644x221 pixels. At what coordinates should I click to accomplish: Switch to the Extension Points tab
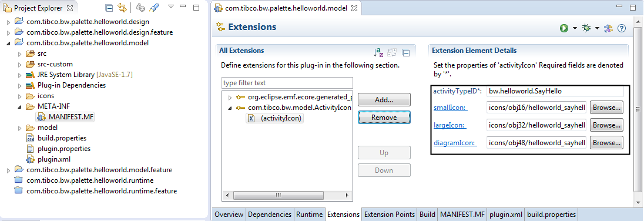[x=390, y=215]
